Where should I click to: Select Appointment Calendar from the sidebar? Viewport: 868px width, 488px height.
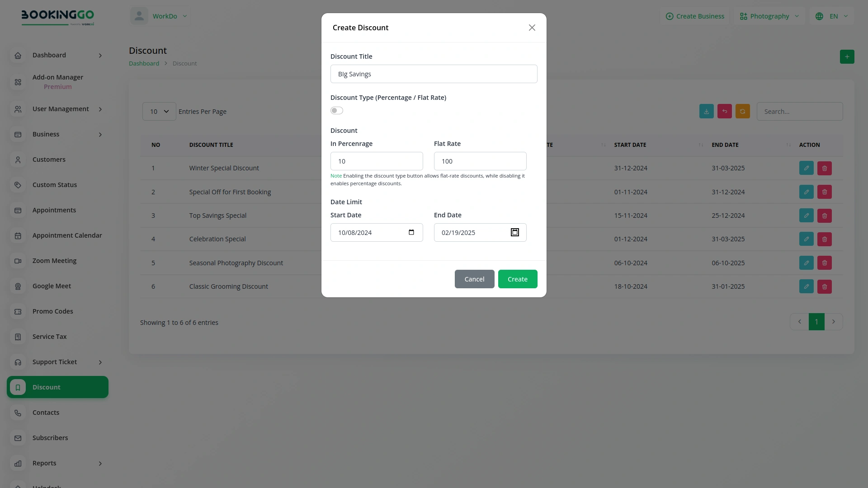point(67,235)
